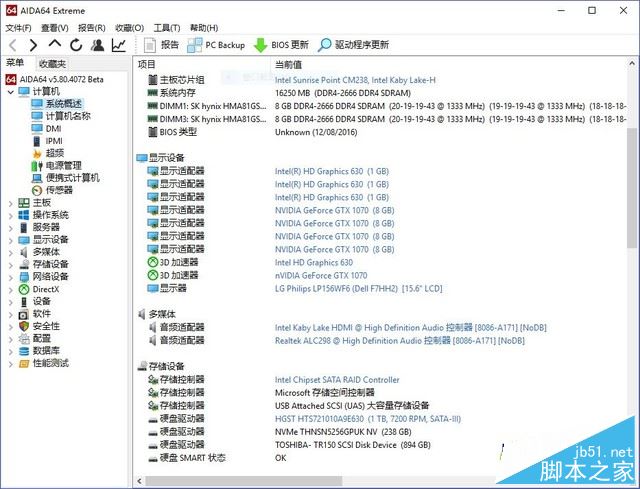The height and width of the screenshot is (489, 640).
Task: Click the horizontal scrollbar thumb
Action: click(x=244, y=481)
